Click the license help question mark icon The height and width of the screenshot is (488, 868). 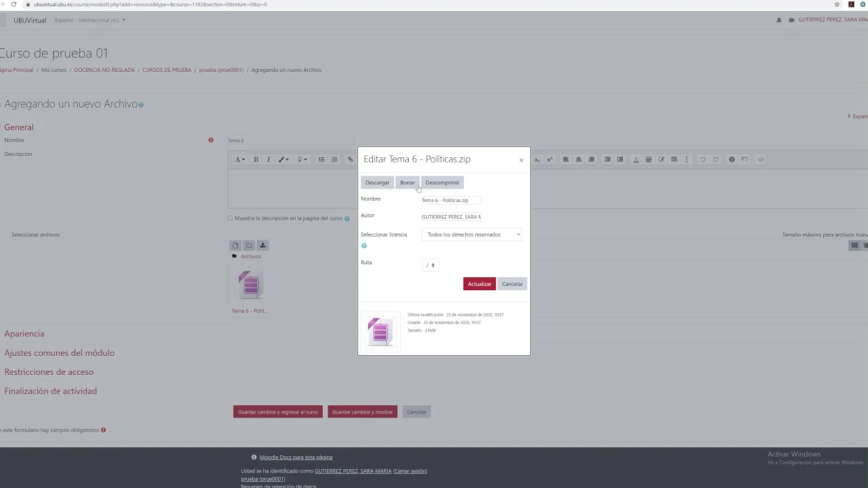[364, 246]
